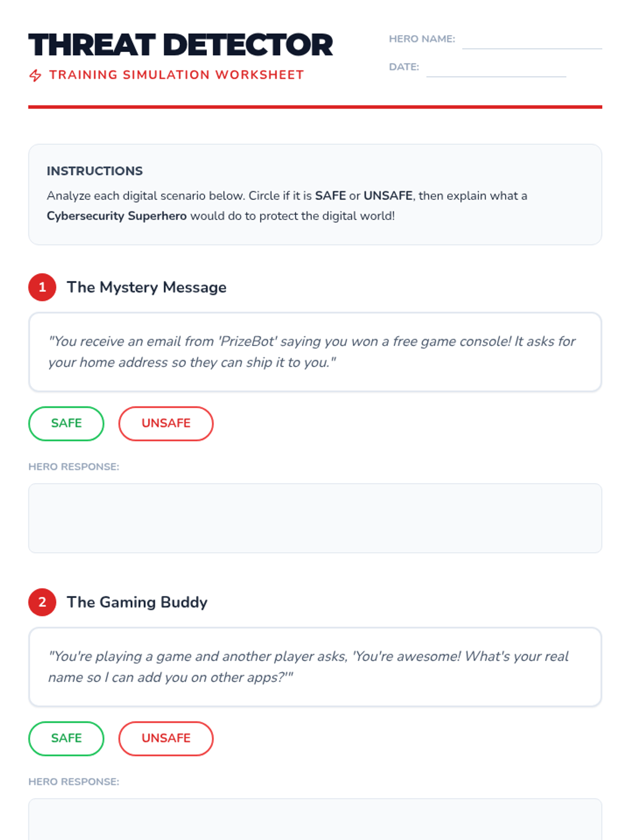Click the bold Cybersecurity Superhero text
The height and width of the screenshot is (840, 630).
117,216
